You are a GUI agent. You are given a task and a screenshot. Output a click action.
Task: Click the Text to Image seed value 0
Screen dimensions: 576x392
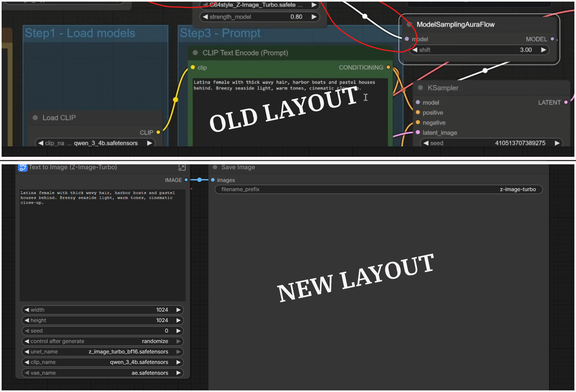(x=166, y=331)
